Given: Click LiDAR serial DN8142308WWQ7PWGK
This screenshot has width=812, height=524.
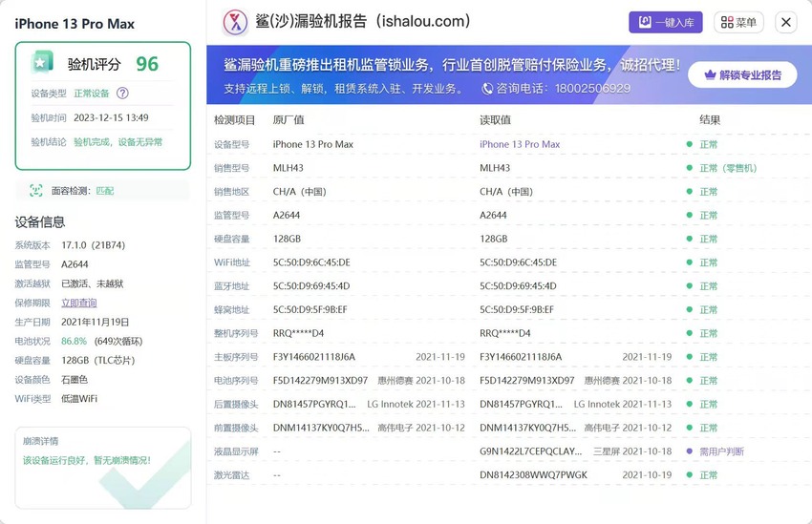Looking at the screenshot, I should (x=533, y=475).
